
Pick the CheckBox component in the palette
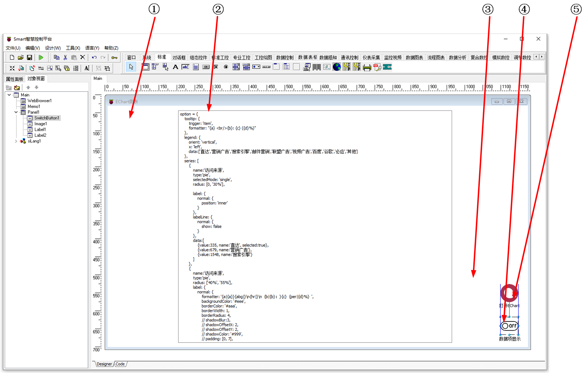pos(216,67)
